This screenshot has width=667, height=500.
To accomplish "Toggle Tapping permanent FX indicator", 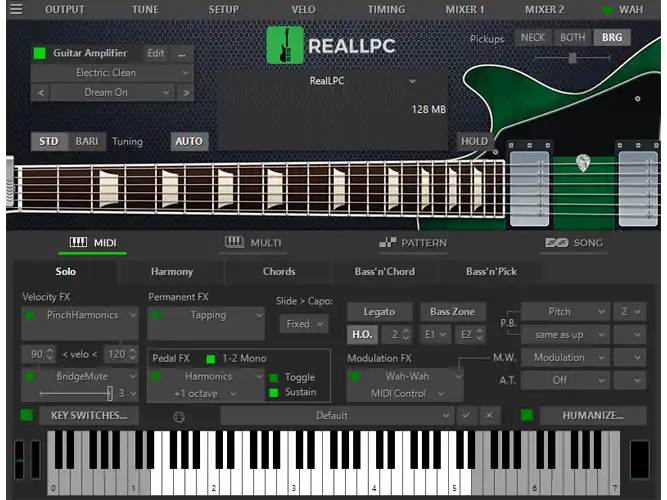I will tap(156, 315).
